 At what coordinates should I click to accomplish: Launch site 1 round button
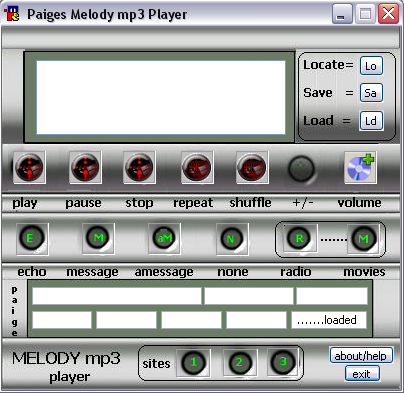coord(193,363)
